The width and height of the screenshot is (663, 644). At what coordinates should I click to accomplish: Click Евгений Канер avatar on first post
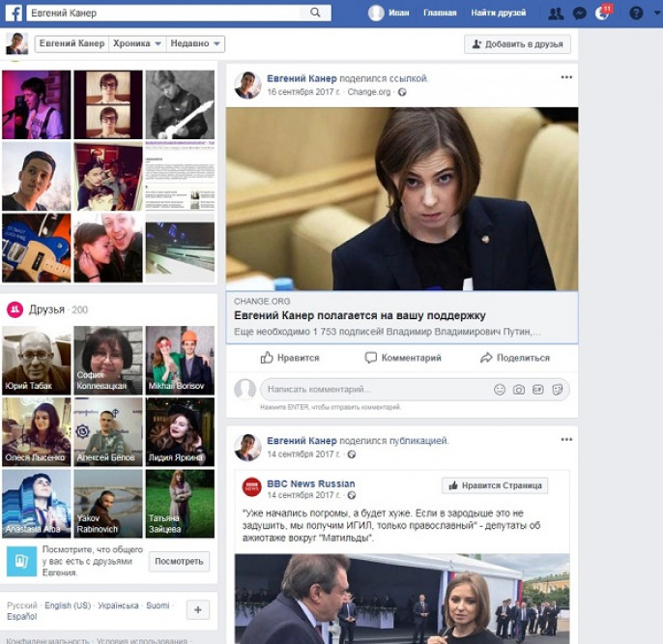click(x=247, y=85)
